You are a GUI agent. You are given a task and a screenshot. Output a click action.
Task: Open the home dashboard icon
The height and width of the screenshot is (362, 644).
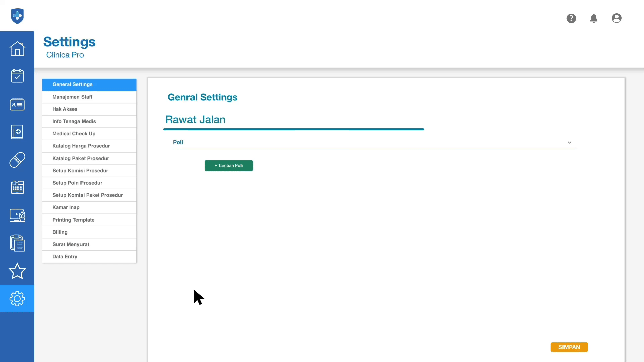point(17,49)
